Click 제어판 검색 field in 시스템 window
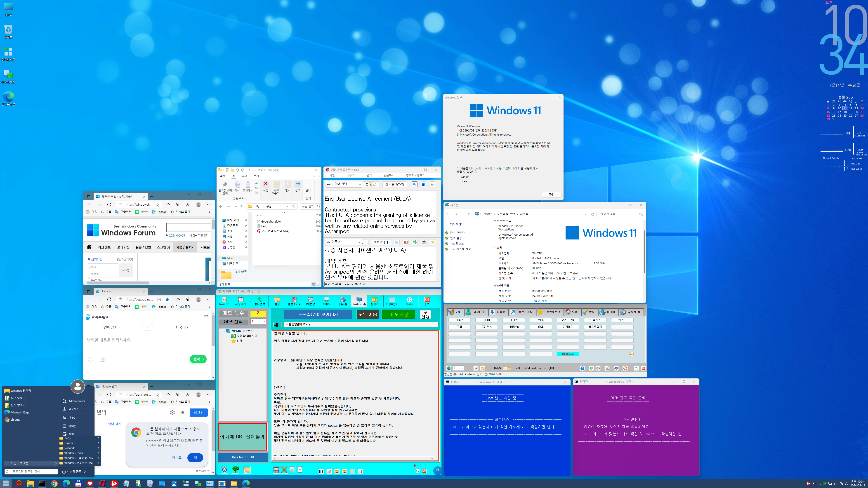Screen dimensions: 868x488 point(621,214)
